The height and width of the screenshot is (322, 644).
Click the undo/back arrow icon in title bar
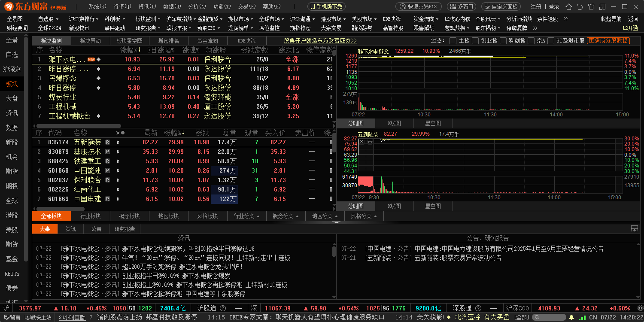click(x=580, y=6)
